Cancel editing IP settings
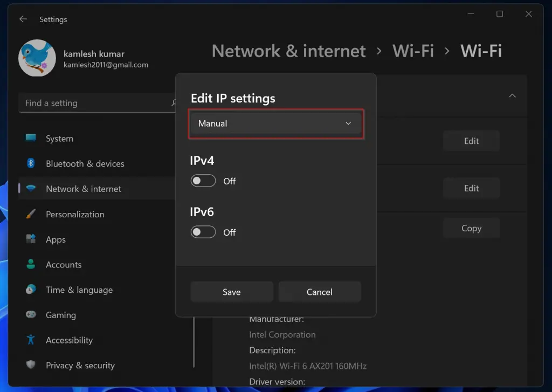The width and height of the screenshot is (552, 392). point(319,291)
